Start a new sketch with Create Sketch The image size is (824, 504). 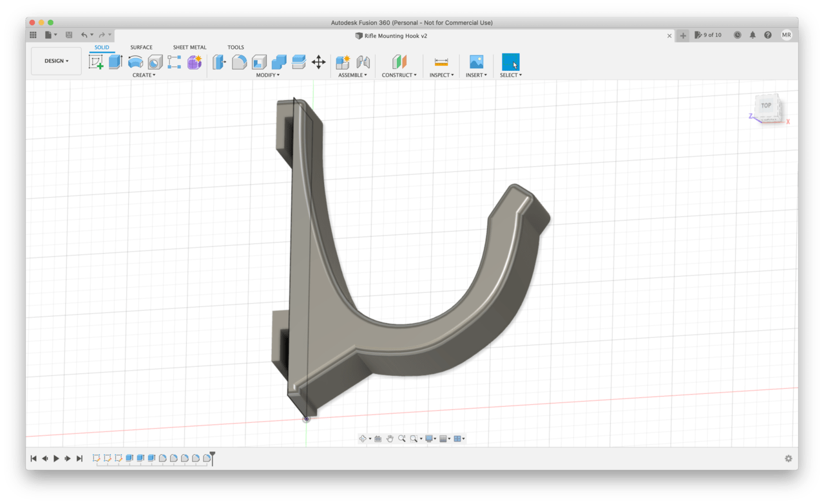(x=96, y=62)
